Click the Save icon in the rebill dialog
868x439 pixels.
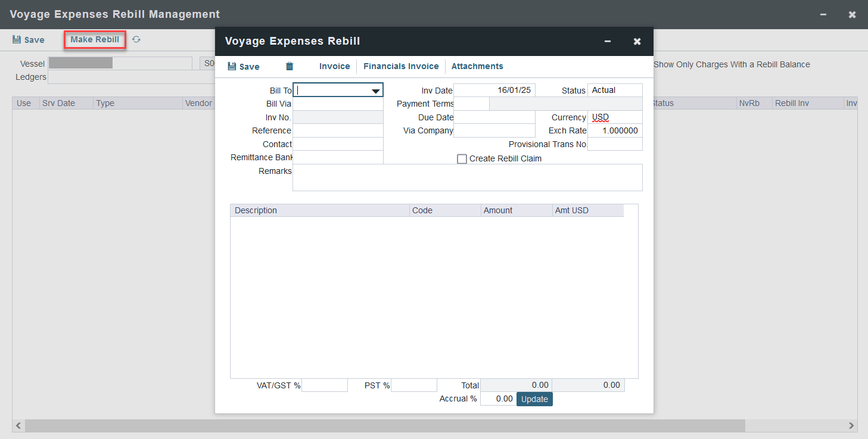243,66
